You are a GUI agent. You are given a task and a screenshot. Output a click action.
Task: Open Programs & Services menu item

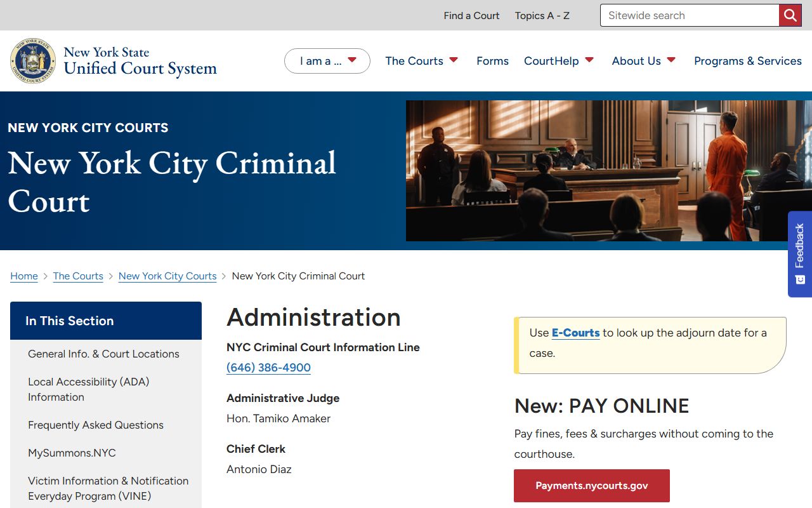click(x=748, y=61)
